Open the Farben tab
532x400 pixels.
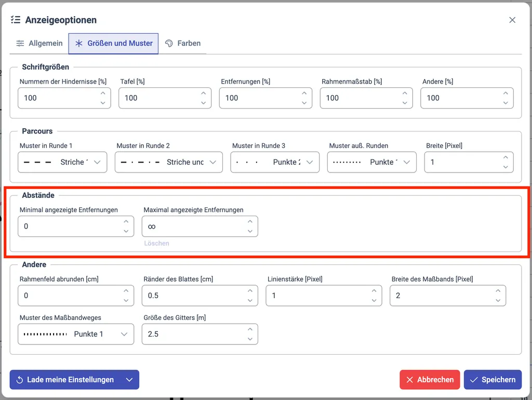[183, 44]
